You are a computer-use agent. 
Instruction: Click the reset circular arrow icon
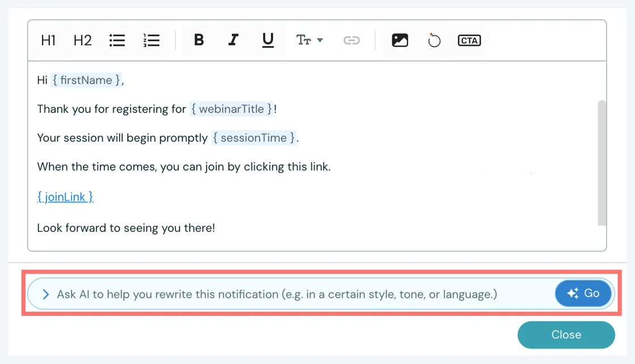(x=434, y=40)
